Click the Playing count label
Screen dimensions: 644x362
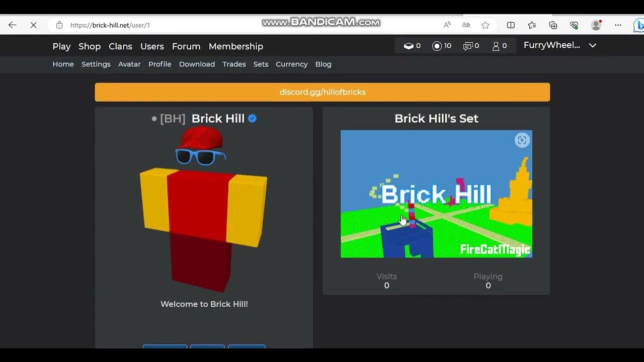pos(488,277)
